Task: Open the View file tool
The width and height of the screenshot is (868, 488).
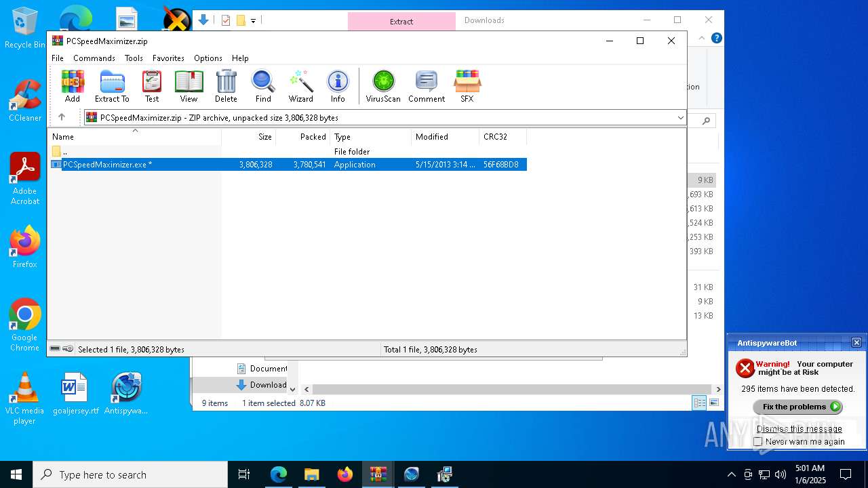Action: 189,86
